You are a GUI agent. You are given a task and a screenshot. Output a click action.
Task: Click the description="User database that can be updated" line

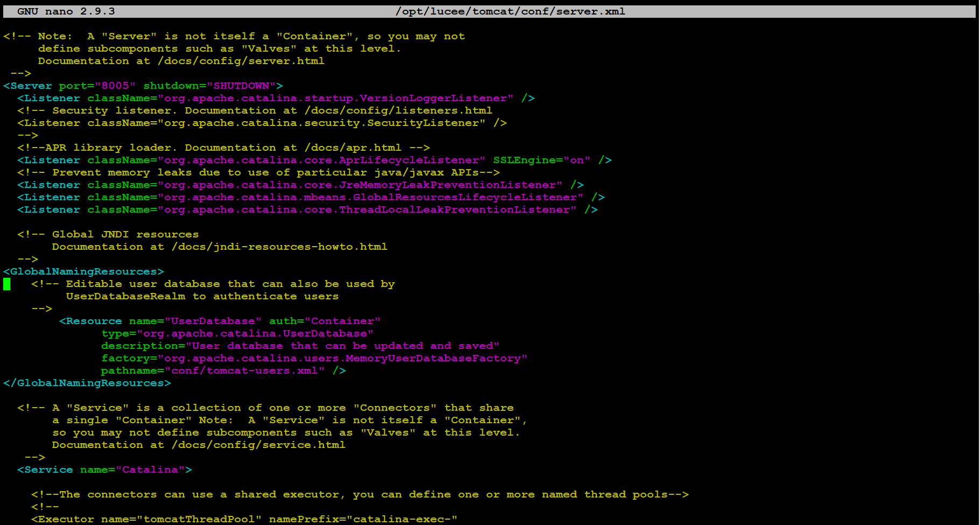pos(300,346)
